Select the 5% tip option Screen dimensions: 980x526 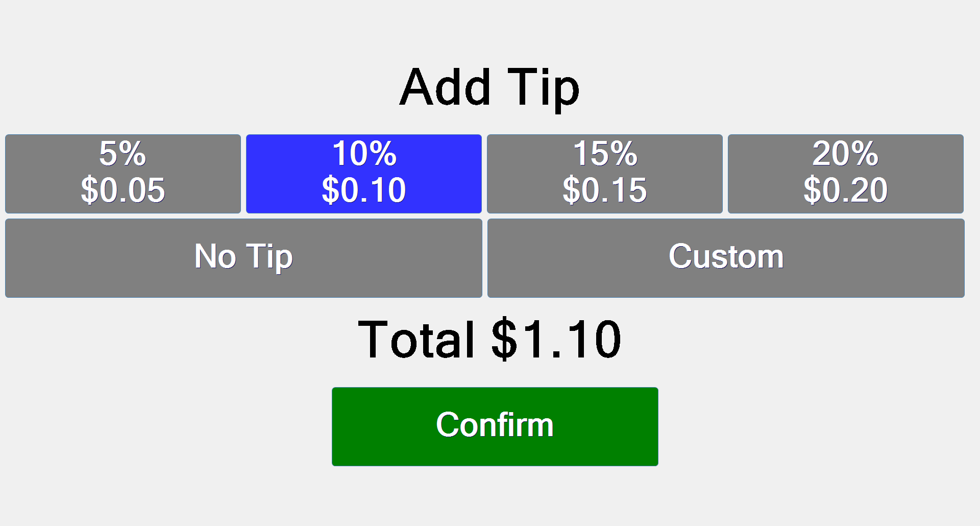[x=122, y=174]
